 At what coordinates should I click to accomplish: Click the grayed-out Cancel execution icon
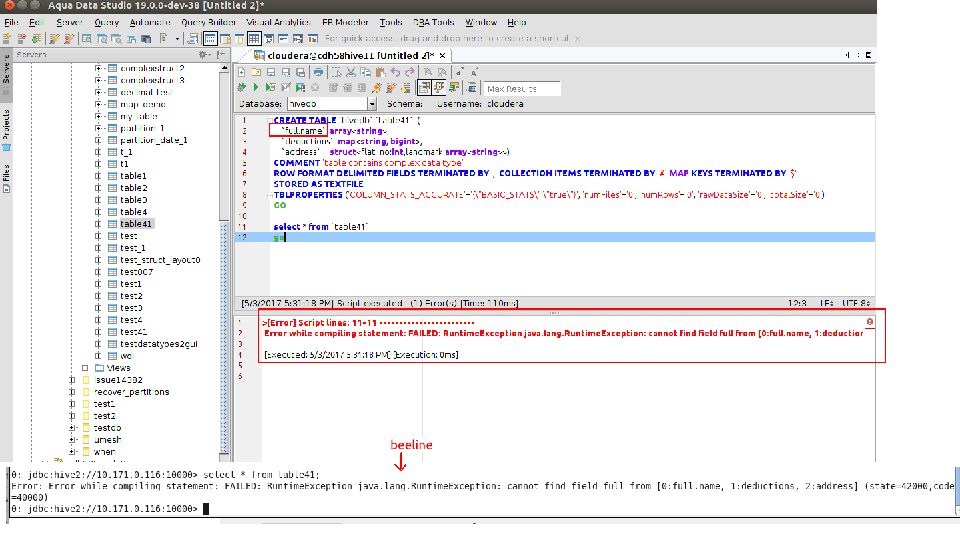click(x=315, y=87)
